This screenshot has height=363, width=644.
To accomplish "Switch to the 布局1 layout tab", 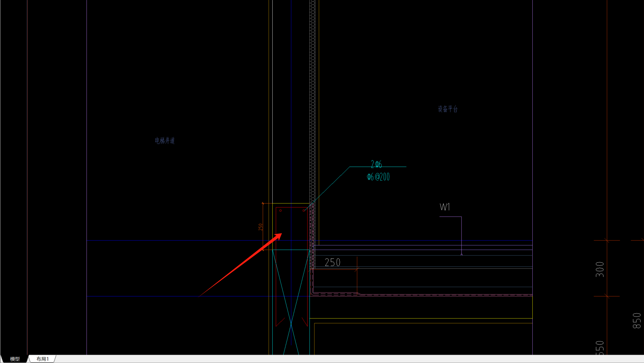I will point(42,359).
